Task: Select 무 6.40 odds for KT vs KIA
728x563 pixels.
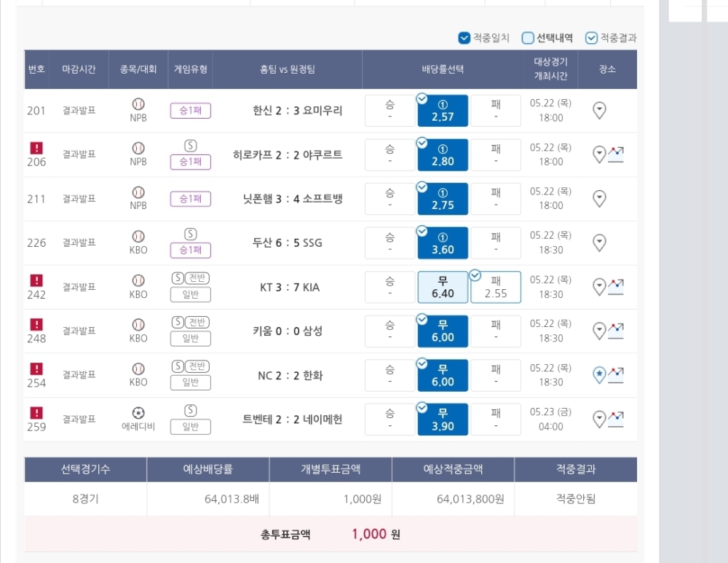Action: 443,287
